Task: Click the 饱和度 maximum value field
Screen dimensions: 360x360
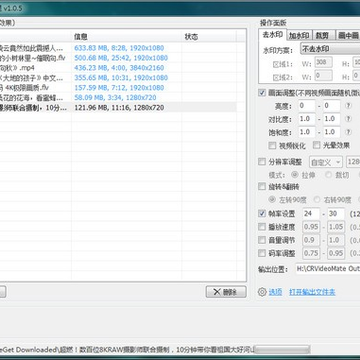Action: point(331,132)
